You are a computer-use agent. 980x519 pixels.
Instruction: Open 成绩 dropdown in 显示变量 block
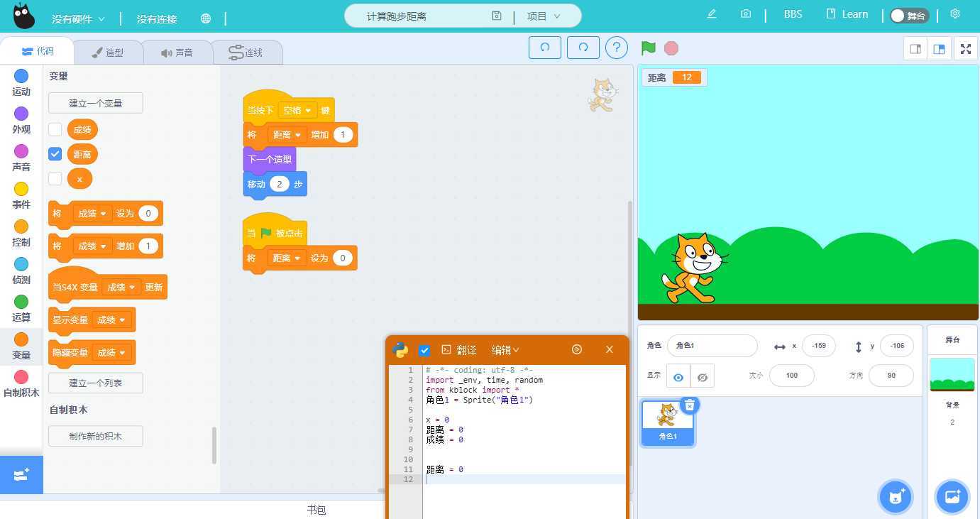click(x=112, y=320)
